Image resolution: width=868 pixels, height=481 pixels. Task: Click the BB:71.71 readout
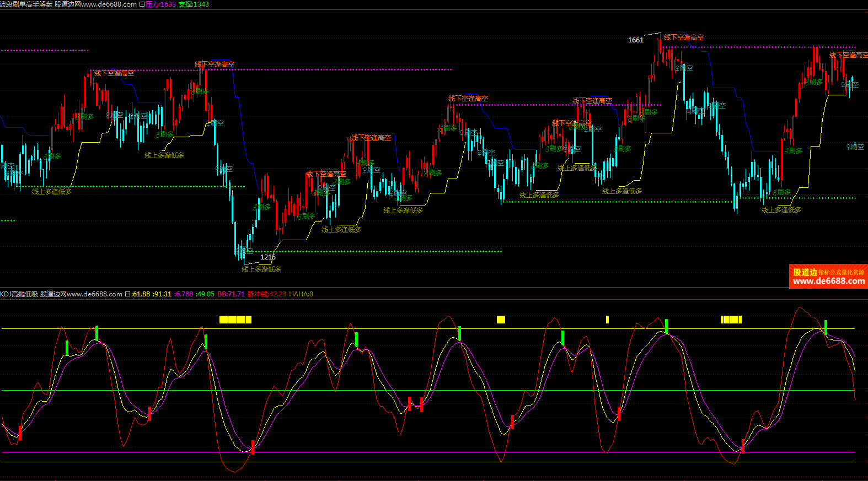tap(231, 294)
